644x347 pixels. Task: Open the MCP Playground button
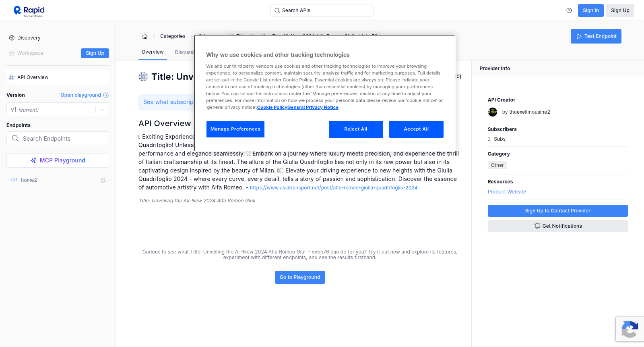click(x=58, y=160)
